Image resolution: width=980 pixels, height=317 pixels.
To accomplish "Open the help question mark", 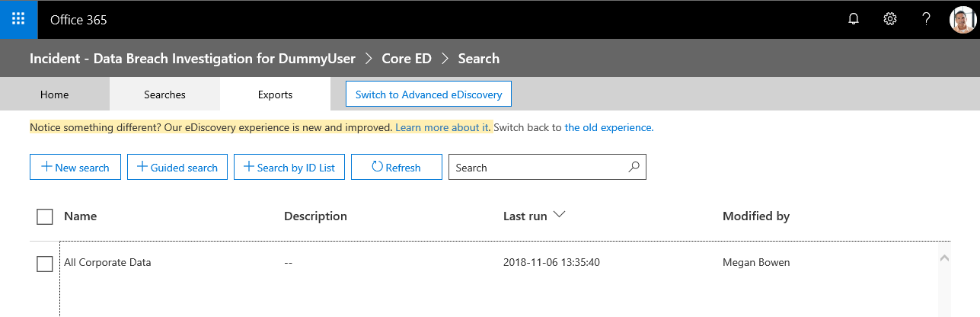I will coord(926,20).
